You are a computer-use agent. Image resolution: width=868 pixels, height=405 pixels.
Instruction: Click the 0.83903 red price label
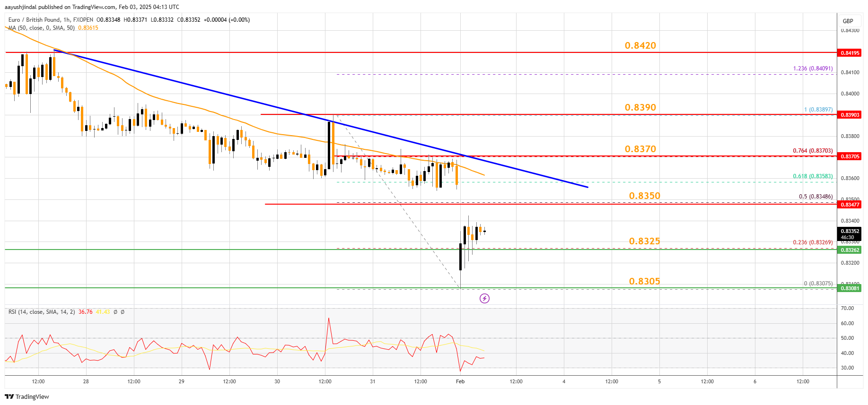pyautogui.click(x=850, y=115)
